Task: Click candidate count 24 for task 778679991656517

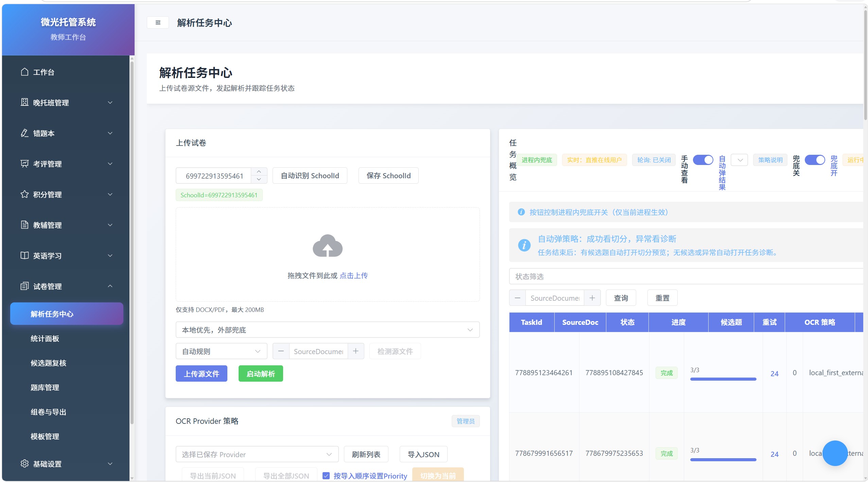Action: pyautogui.click(x=775, y=454)
